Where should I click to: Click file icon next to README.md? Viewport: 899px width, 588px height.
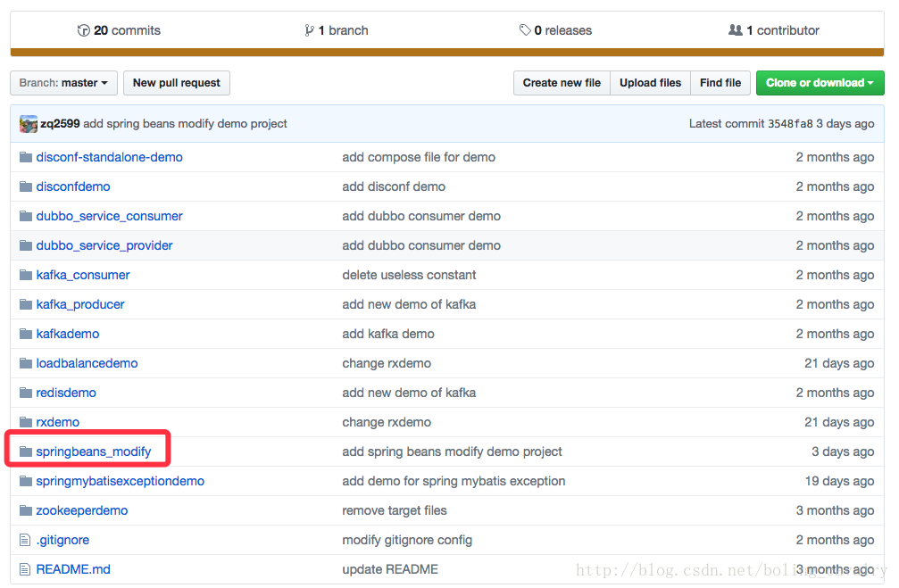point(25,569)
